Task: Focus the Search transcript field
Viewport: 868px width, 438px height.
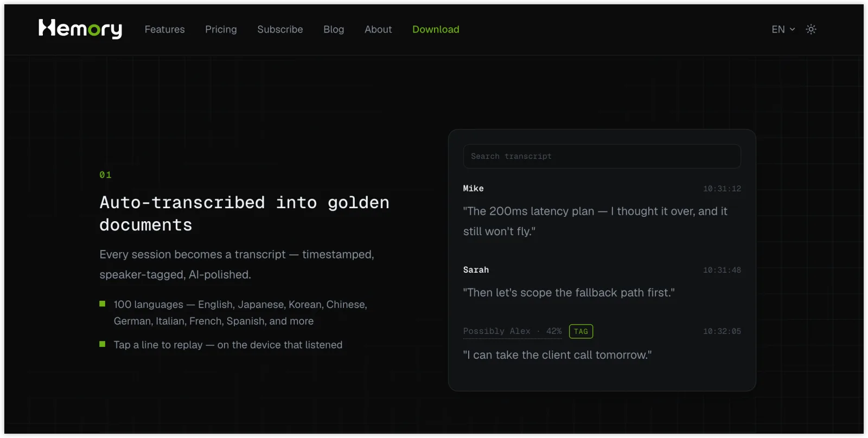Action: 602,156
